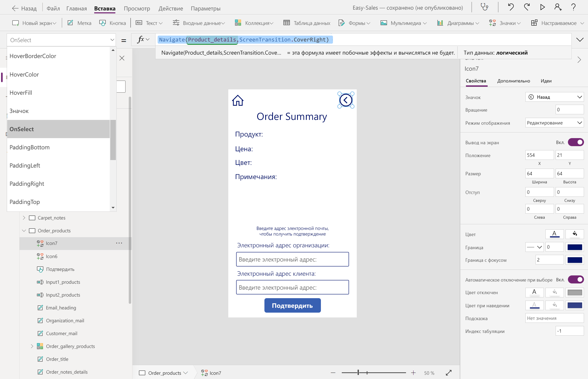Open the 'Режим отображения' dropdown
588x379 pixels.
[554, 123]
